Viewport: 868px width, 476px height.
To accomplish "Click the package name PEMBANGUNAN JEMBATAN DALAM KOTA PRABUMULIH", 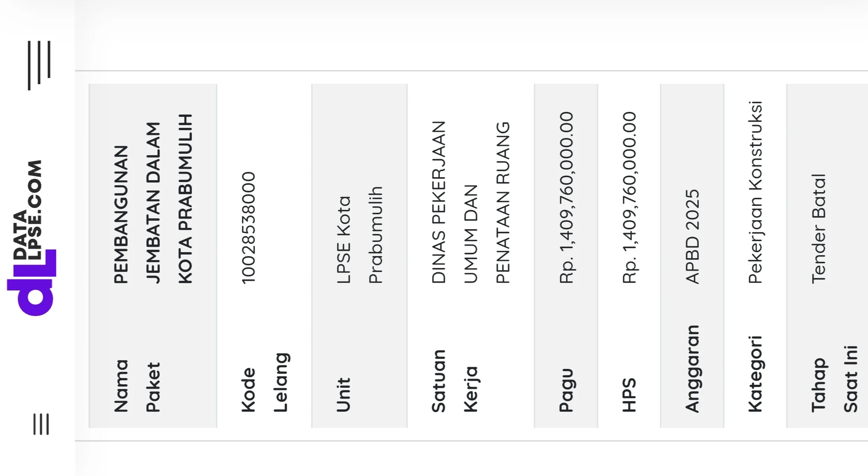I will (153, 199).
